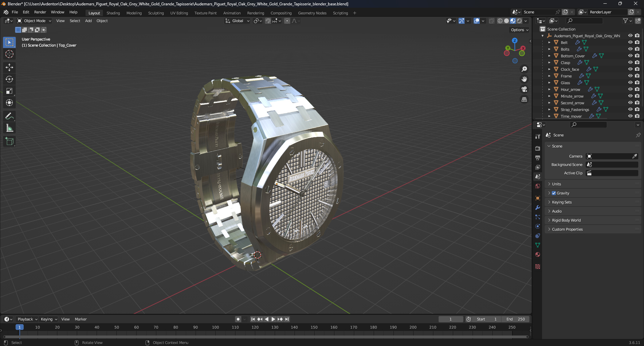Hide the Belt object in viewport
This screenshot has height=346, width=644.
pos(630,42)
